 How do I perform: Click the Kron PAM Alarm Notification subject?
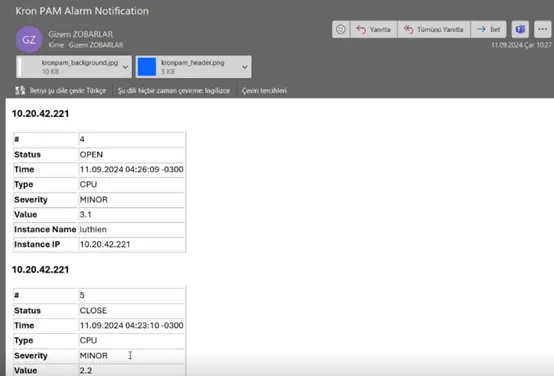(x=82, y=11)
